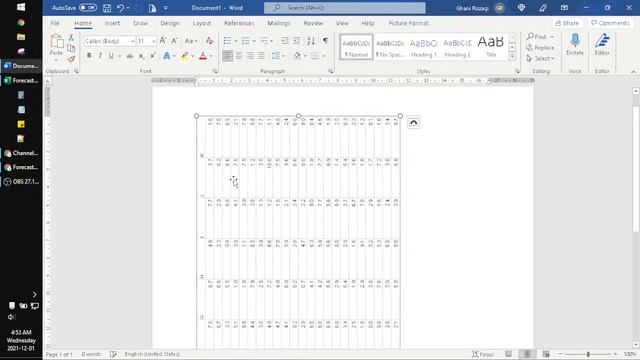This screenshot has height=360, width=640.
Task: Open the font size dropdown
Action: pos(154,41)
